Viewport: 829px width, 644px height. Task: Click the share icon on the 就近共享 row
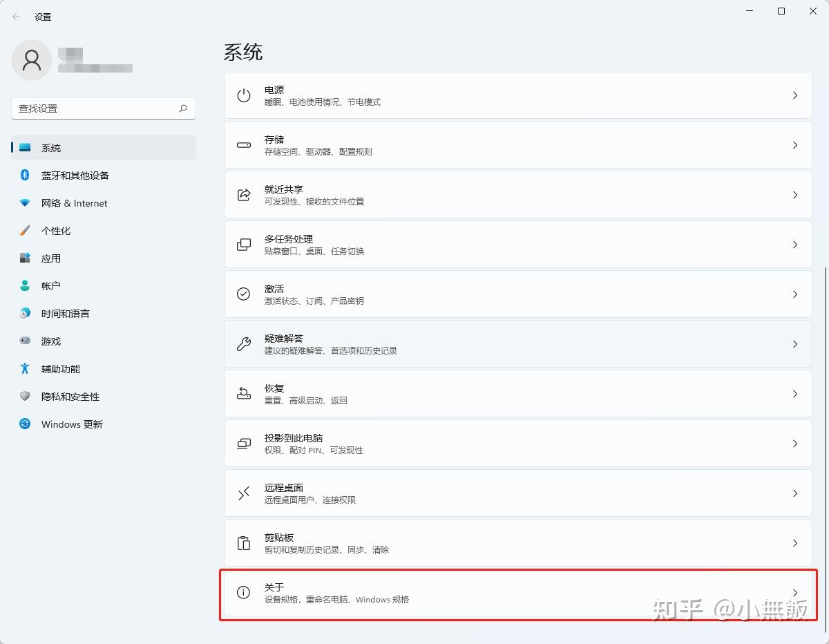pyautogui.click(x=243, y=195)
